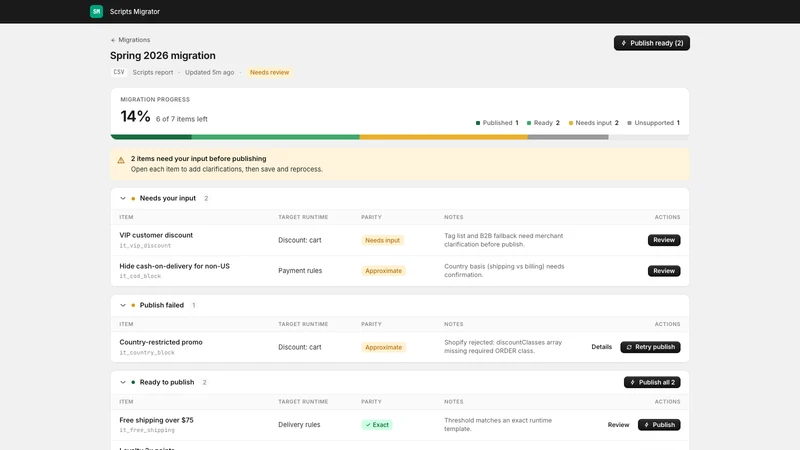Click the Delivery rules target runtime cell

pyautogui.click(x=299, y=424)
